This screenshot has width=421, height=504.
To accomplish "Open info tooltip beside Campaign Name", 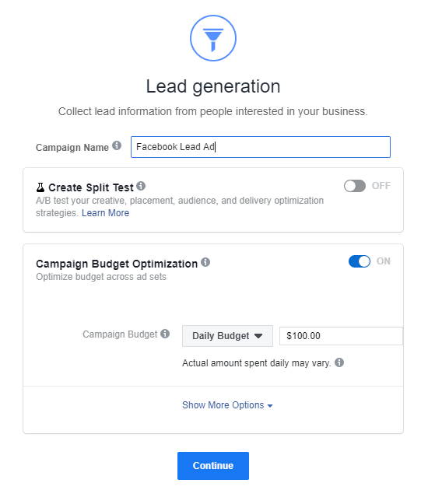I will point(117,145).
